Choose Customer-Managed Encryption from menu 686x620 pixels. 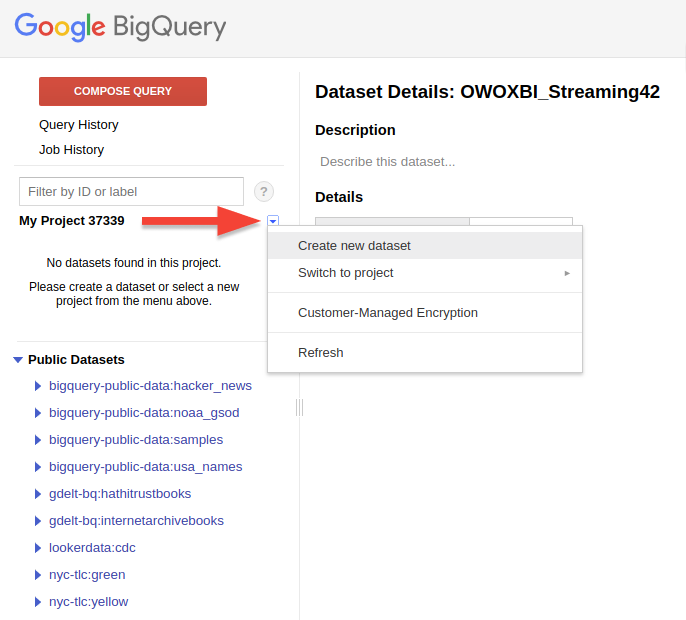(x=388, y=313)
